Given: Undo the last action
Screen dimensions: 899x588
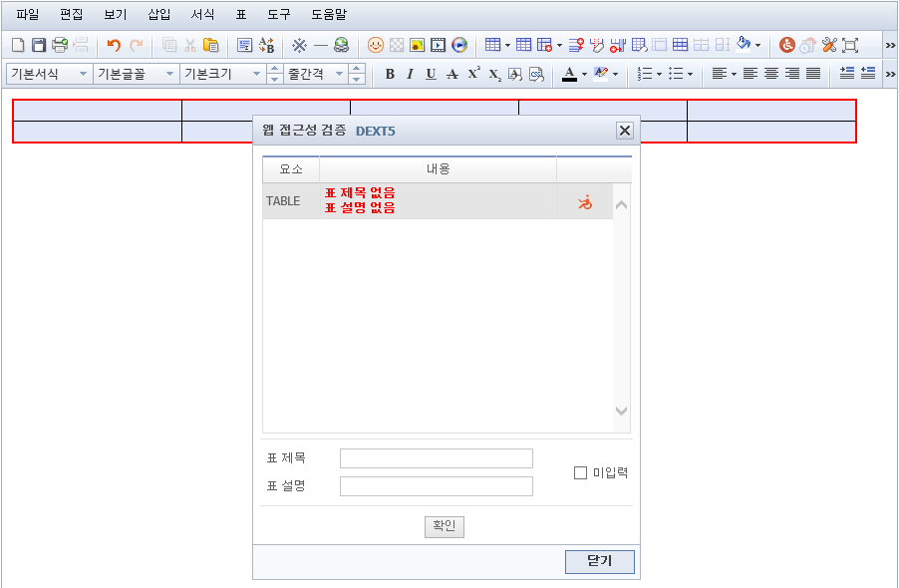Looking at the screenshot, I should (x=114, y=45).
